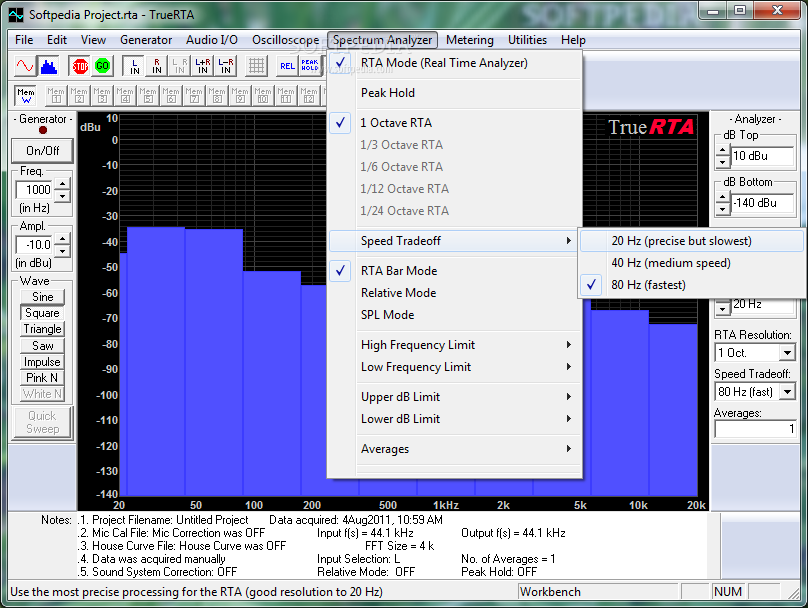Lower dB Bottom with the down arrow

point(722,209)
